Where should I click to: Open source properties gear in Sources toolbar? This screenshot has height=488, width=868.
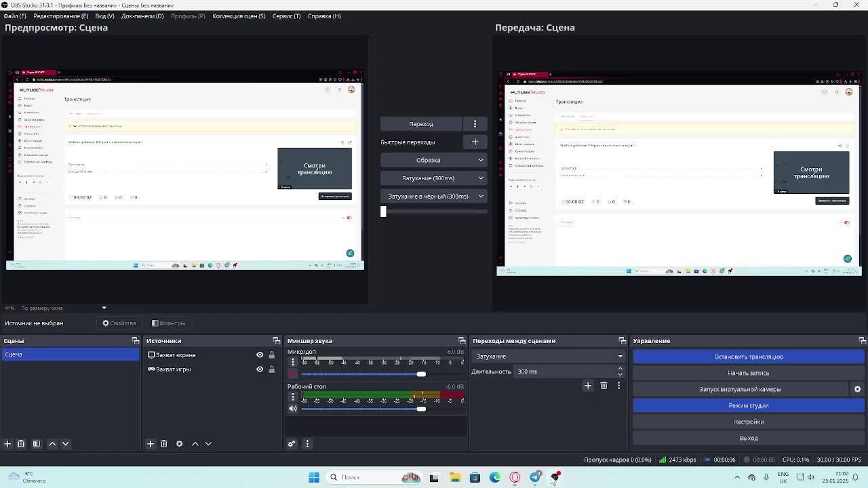tap(179, 444)
